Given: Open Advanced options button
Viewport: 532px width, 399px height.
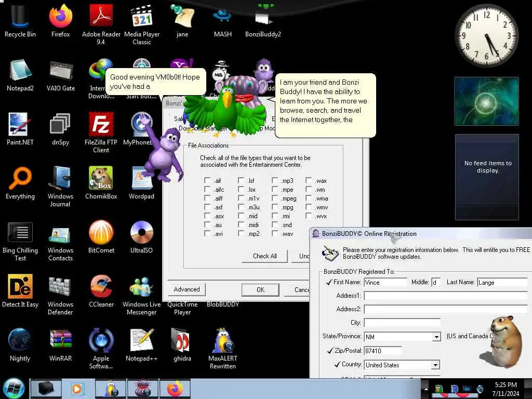Looking at the screenshot, I should [187, 289].
